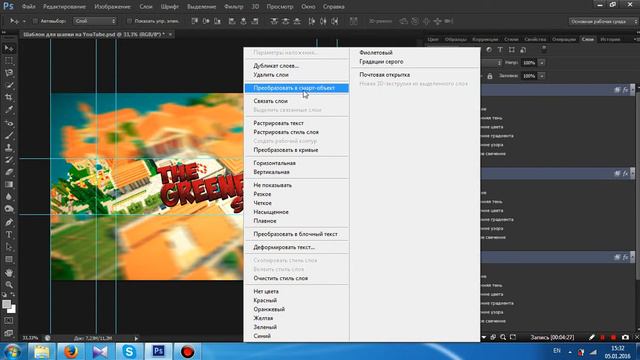Open the Основная рабочая среда workspace dropdown
Image resolution: width=640 pixels, height=360 pixels.
coord(603,21)
